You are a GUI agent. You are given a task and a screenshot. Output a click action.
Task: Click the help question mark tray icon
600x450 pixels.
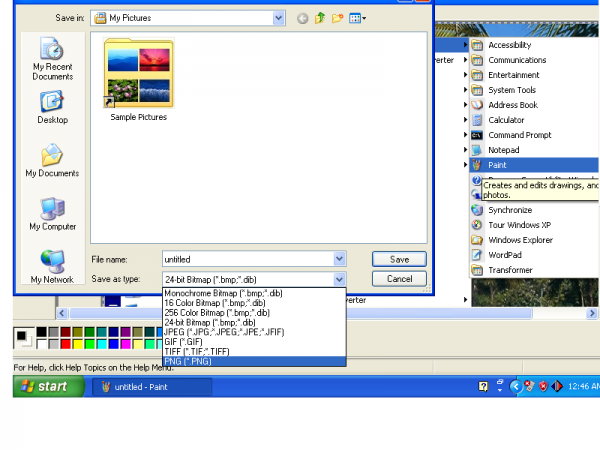pos(483,386)
